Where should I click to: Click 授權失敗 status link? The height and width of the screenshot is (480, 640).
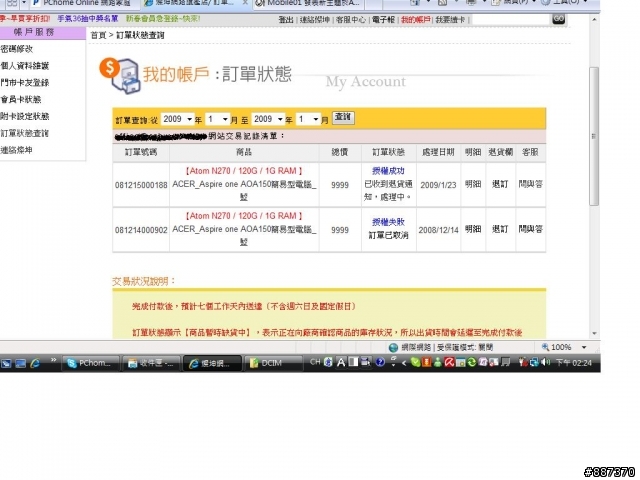(x=388, y=222)
